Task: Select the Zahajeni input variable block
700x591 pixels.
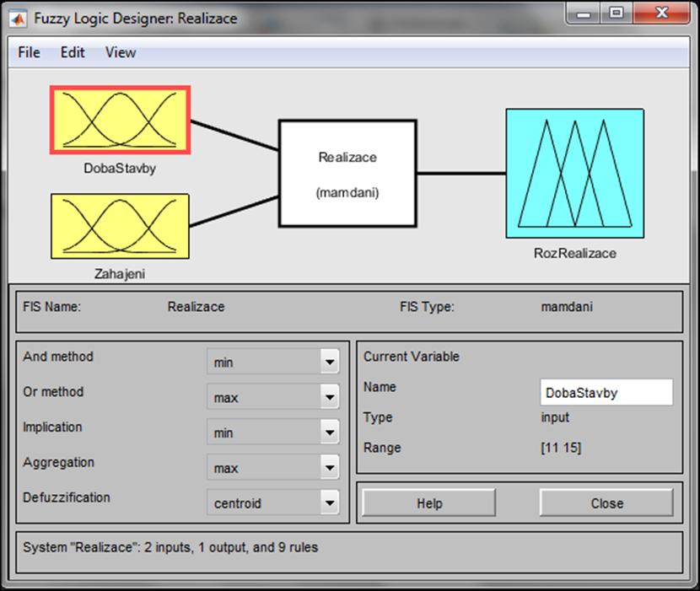Action: pyautogui.click(x=120, y=226)
